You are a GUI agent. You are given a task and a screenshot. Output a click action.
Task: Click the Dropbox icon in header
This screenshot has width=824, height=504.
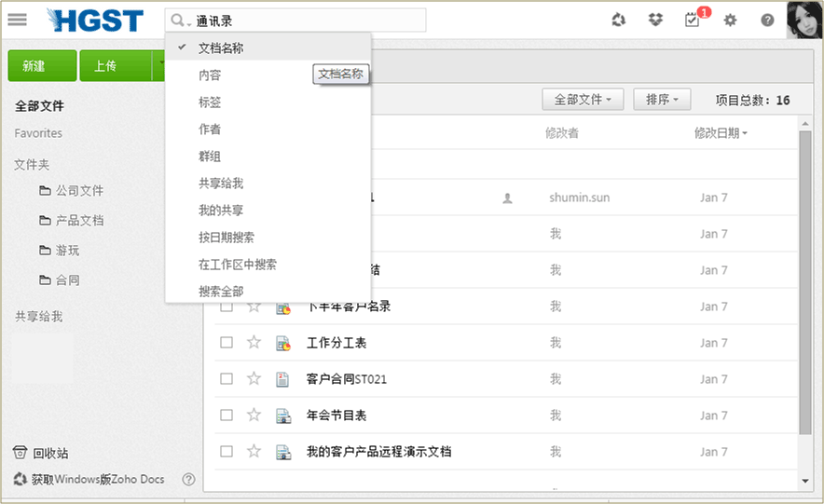click(x=655, y=20)
